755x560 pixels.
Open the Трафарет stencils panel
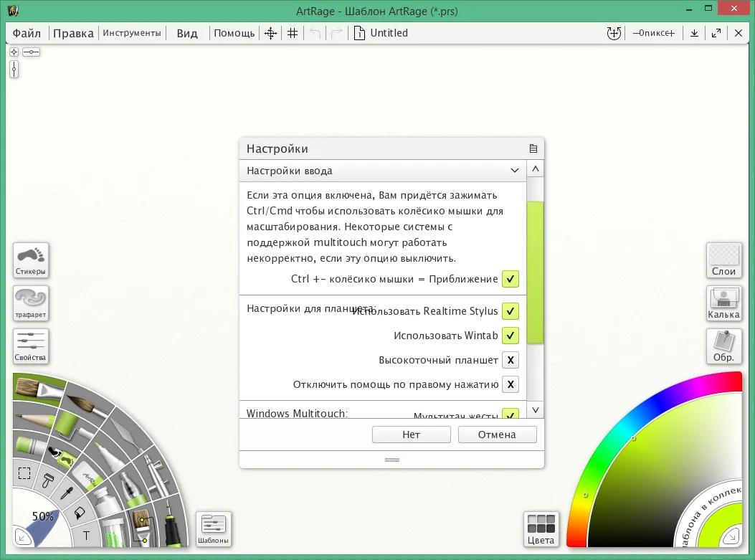click(x=31, y=303)
